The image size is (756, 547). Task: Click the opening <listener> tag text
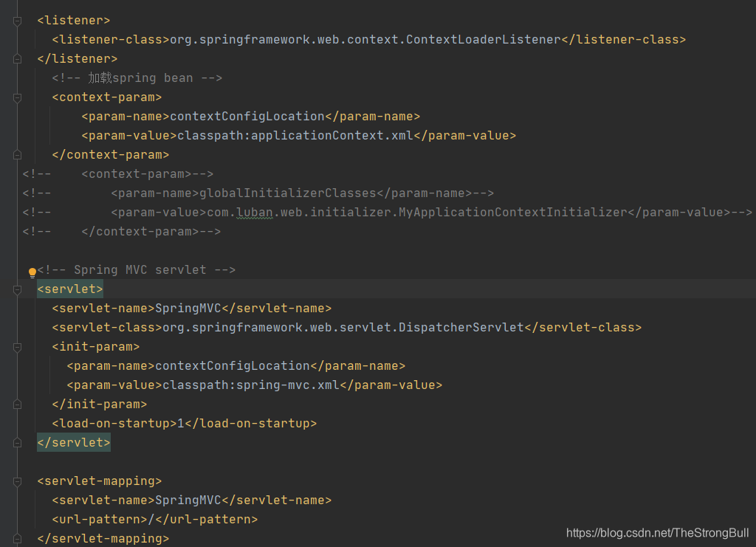pyautogui.click(x=74, y=21)
